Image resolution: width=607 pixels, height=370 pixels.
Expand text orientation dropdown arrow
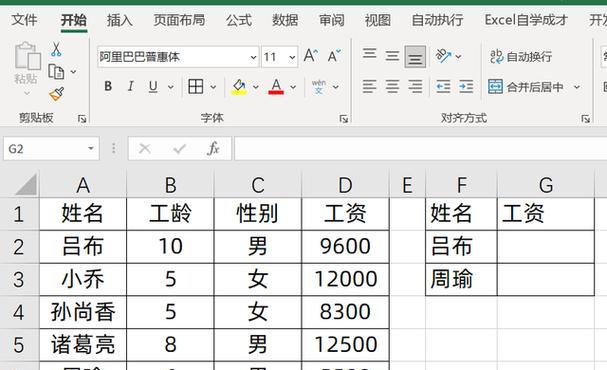click(x=458, y=57)
